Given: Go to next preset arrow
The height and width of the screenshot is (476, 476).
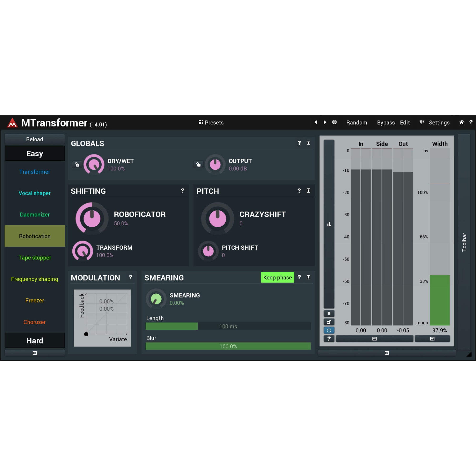Looking at the screenshot, I should pos(325,122).
